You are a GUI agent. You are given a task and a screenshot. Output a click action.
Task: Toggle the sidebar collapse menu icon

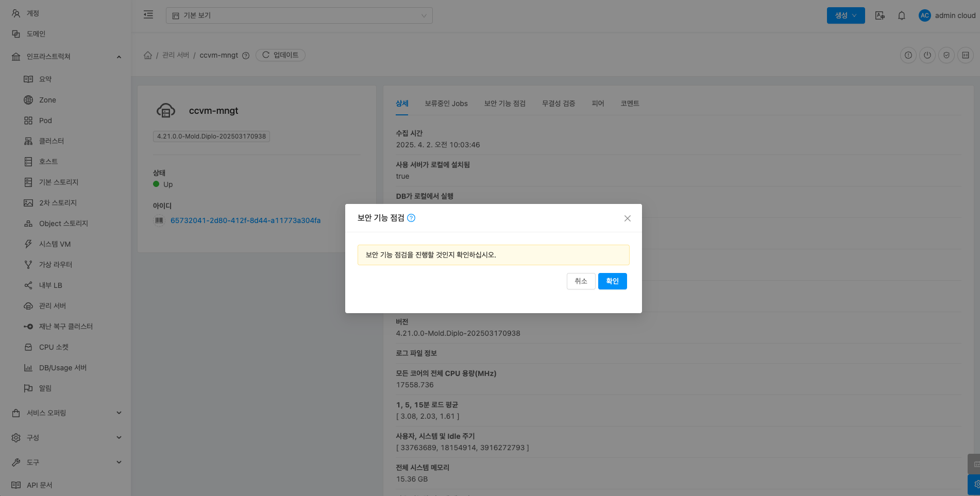148,15
